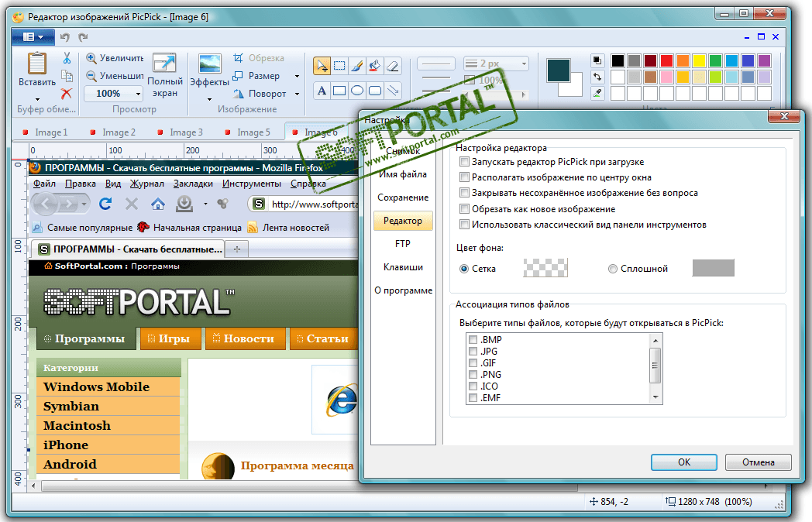Toggle Использовать классический вид панели инструментов

(x=465, y=225)
